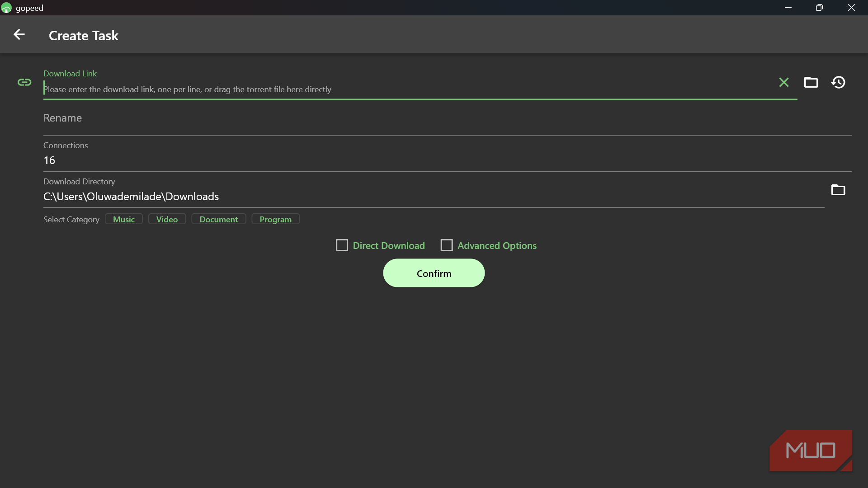This screenshot has width=868, height=488.
Task: Close the gopeed window
Action: (x=851, y=8)
